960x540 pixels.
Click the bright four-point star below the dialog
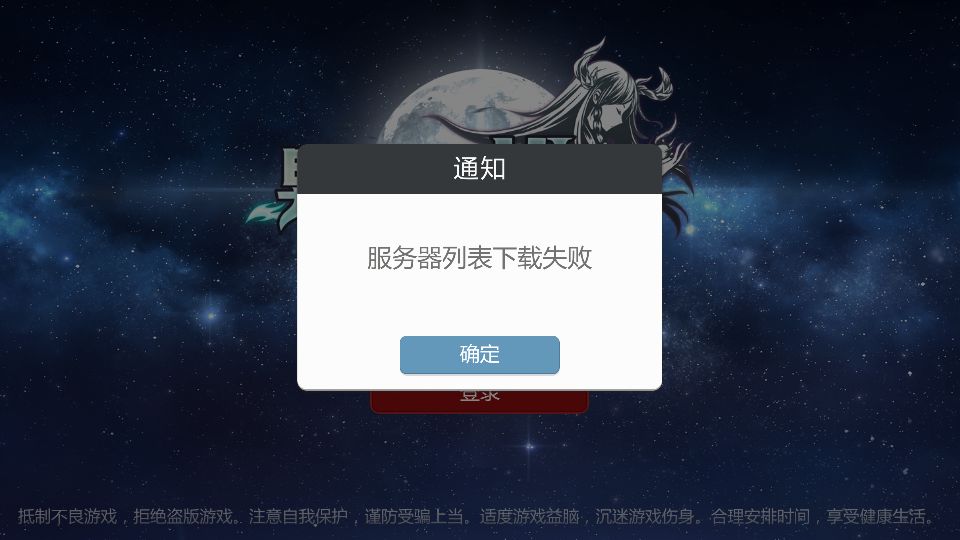[x=530, y=446]
